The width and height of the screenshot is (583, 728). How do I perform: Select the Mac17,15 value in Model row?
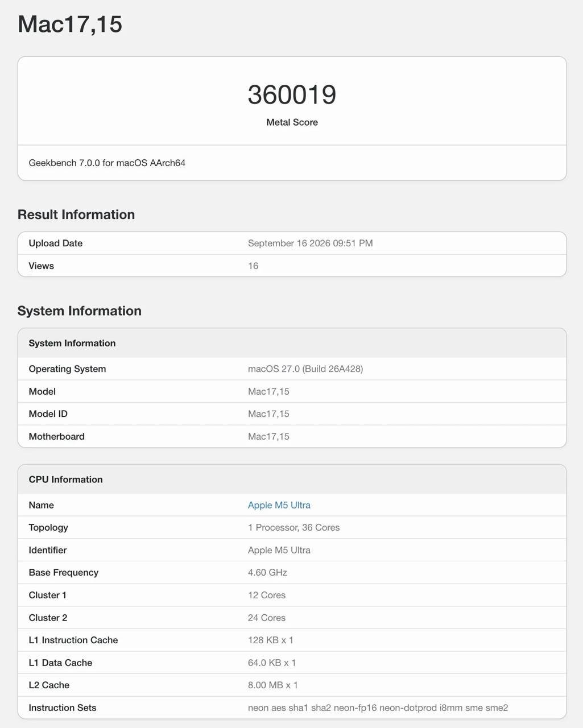tap(268, 392)
